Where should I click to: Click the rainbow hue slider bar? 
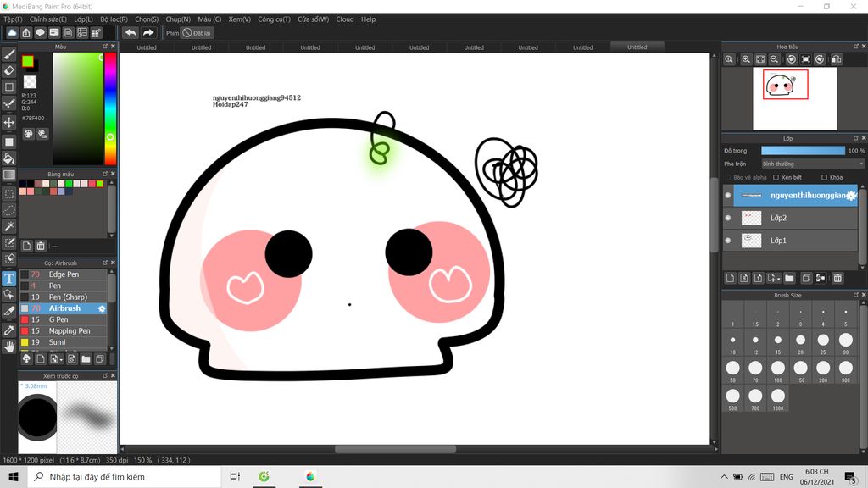click(x=110, y=109)
